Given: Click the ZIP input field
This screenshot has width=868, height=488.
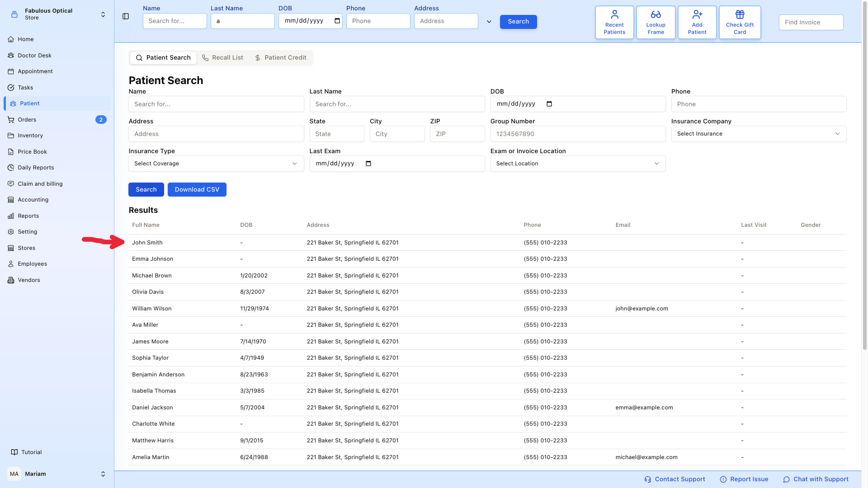Looking at the screenshot, I should (457, 134).
